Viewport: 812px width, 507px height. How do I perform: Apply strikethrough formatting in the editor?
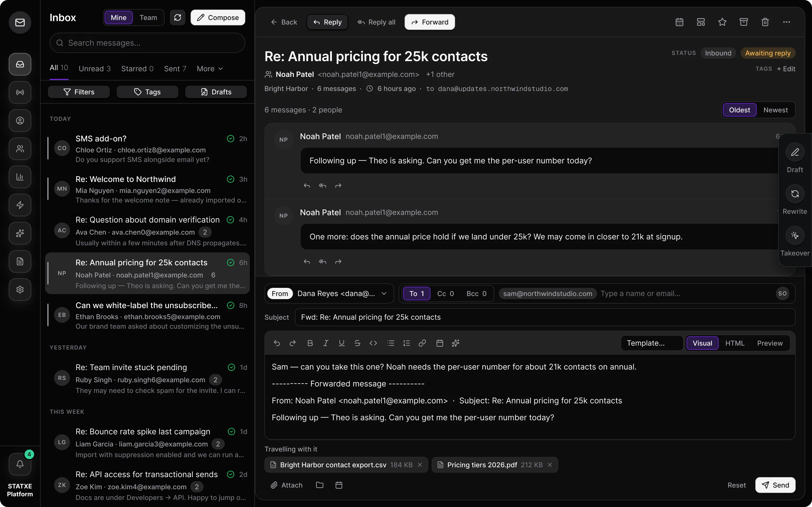coord(357,343)
